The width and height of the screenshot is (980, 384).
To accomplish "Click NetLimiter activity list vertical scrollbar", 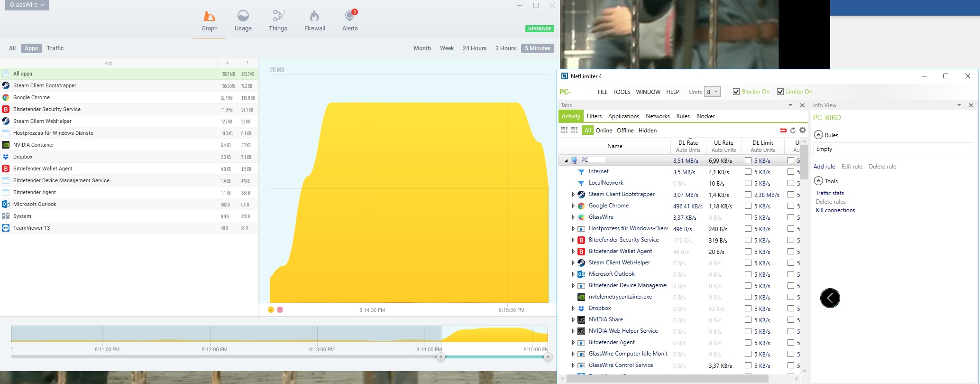I will (804, 163).
